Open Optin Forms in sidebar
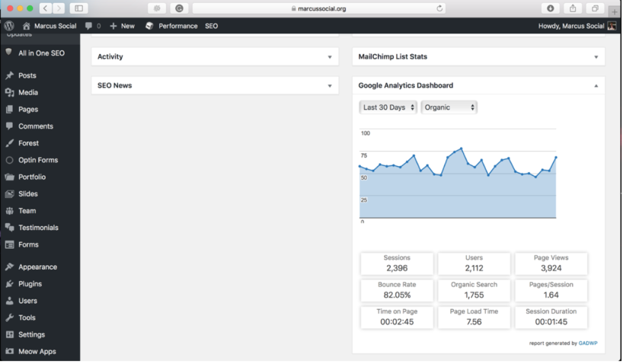This screenshot has height=364, width=623. click(40, 160)
